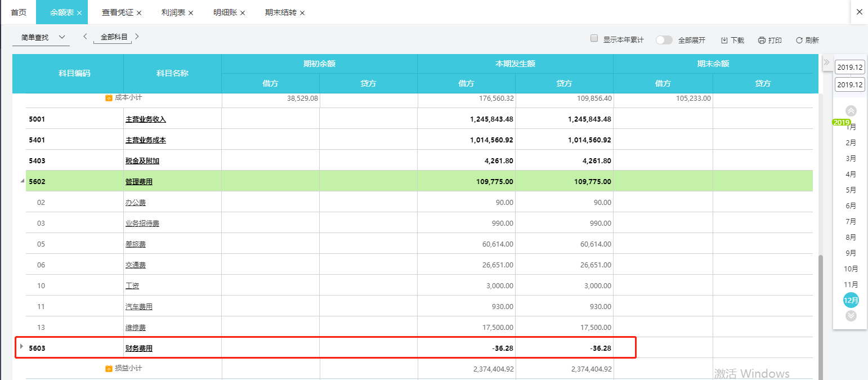Open 差旅费 subject link
This screenshot has height=380, width=868.
tap(136, 244)
